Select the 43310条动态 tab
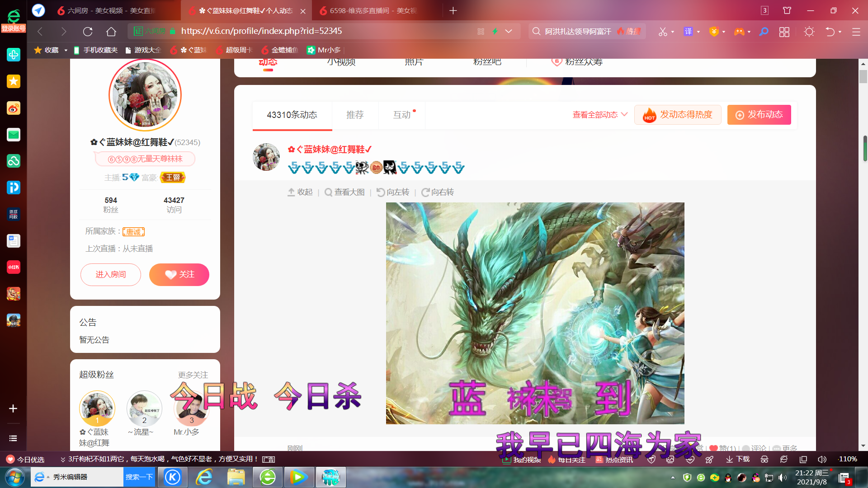This screenshot has height=488, width=868. coord(292,115)
